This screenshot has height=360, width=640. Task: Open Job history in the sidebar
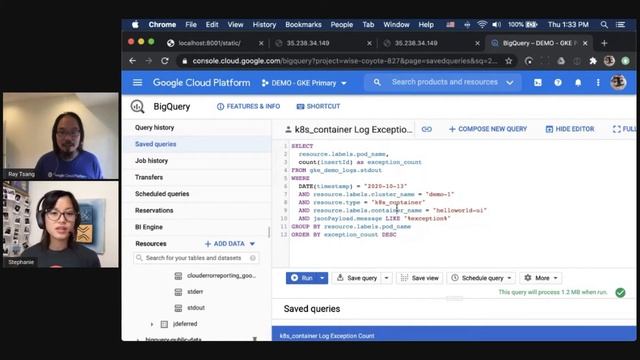151,161
